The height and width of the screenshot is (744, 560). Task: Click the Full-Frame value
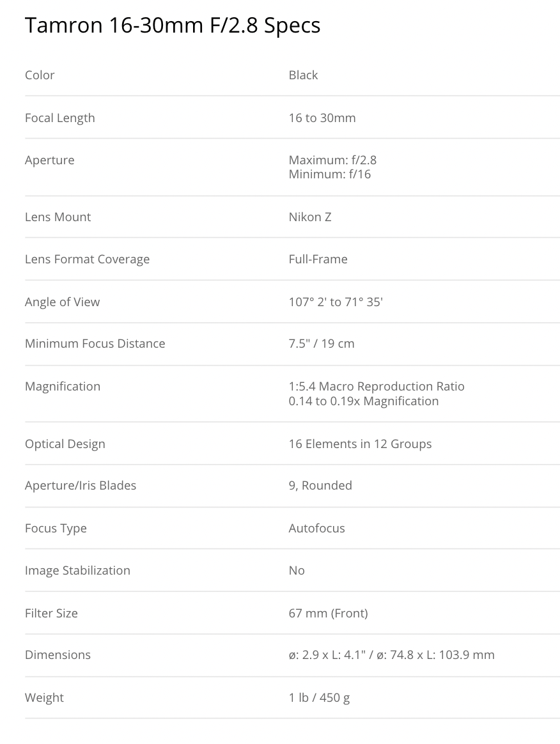pyautogui.click(x=318, y=259)
